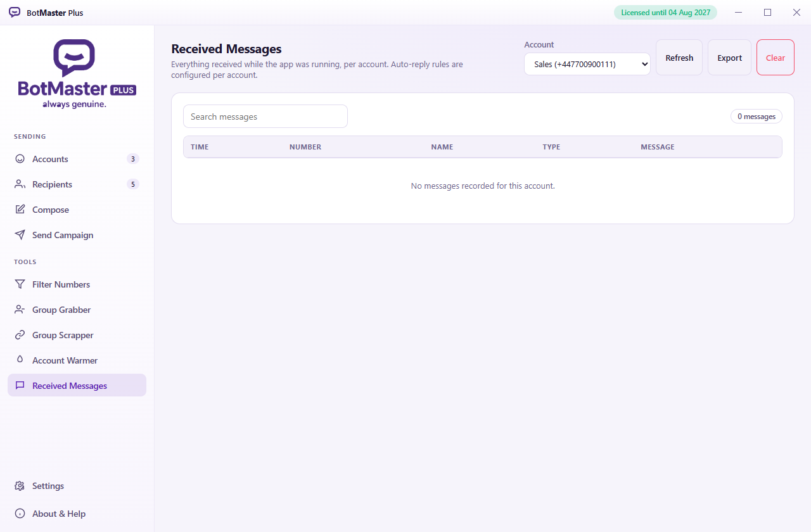
Task: Maximize the BotMaster Plus window
Action: click(x=768, y=13)
